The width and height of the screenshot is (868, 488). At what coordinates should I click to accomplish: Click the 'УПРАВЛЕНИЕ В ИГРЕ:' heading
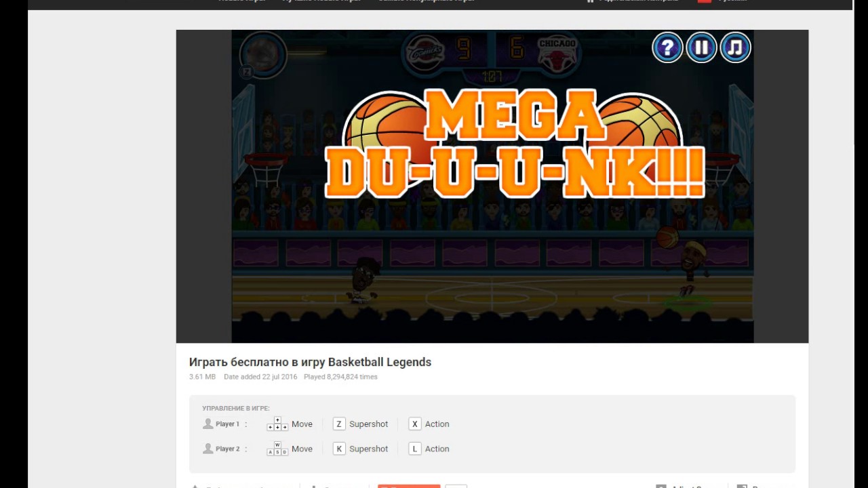(x=236, y=408)
